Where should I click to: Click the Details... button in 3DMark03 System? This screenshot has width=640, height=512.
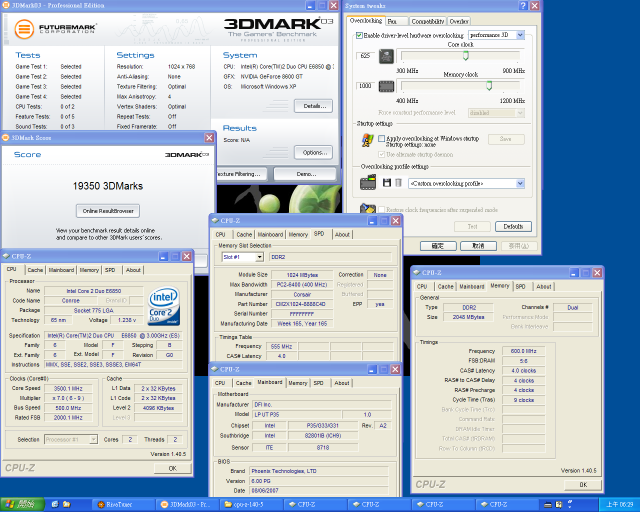click(313, 106)
